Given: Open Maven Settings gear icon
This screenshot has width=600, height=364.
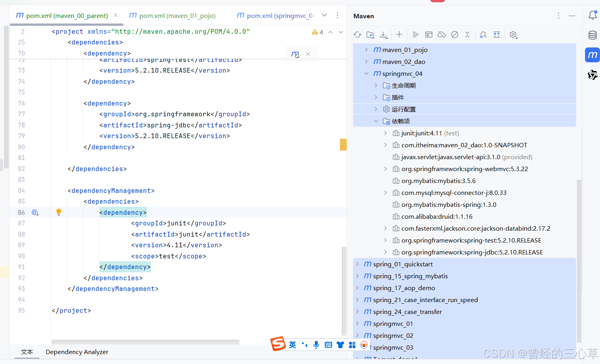Looking at the screenshot, I should point(513,35).
